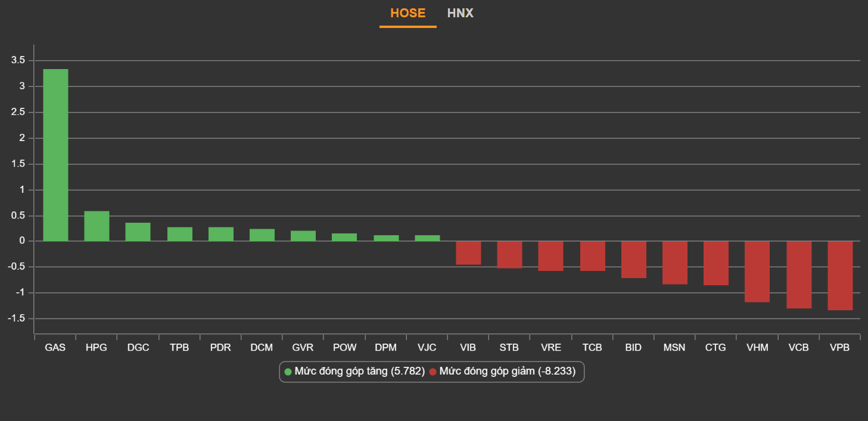This screenshot has height=421, width=868.
Task: Select the red VIB bar
Action: click(x=468, y=253)
